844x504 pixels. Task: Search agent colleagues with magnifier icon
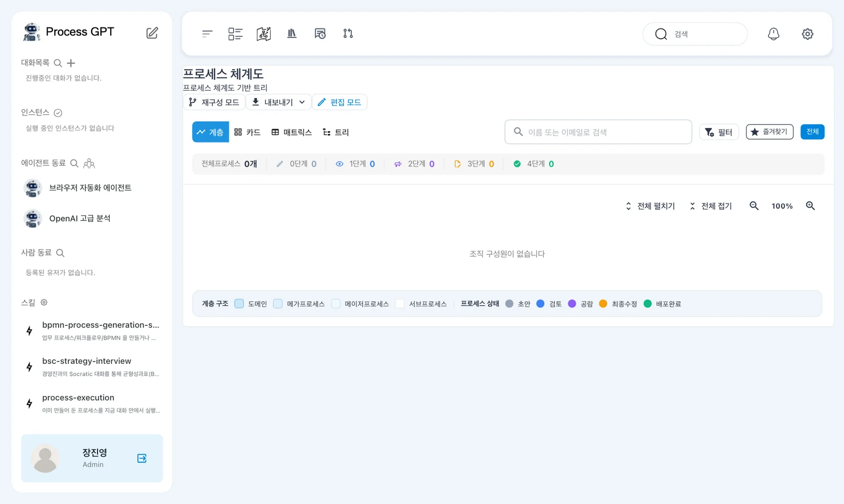pyautogui.click(x=74, y=163)
